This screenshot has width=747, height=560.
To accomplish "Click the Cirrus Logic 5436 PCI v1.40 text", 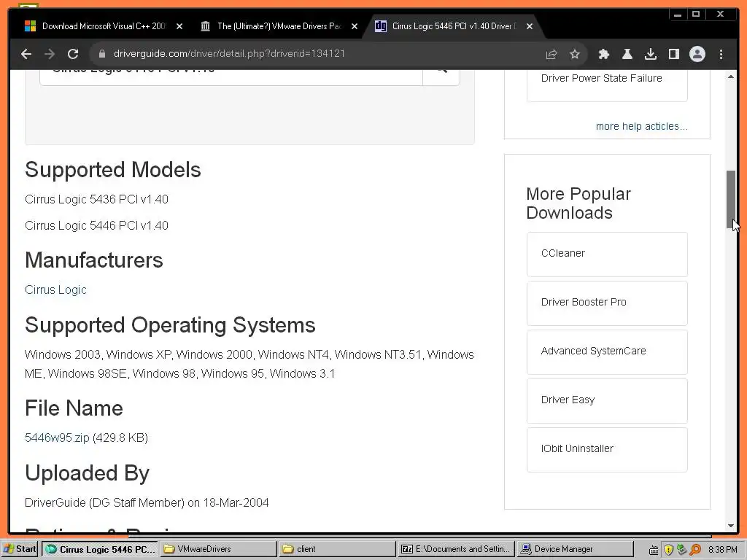I will coord(97,199).
